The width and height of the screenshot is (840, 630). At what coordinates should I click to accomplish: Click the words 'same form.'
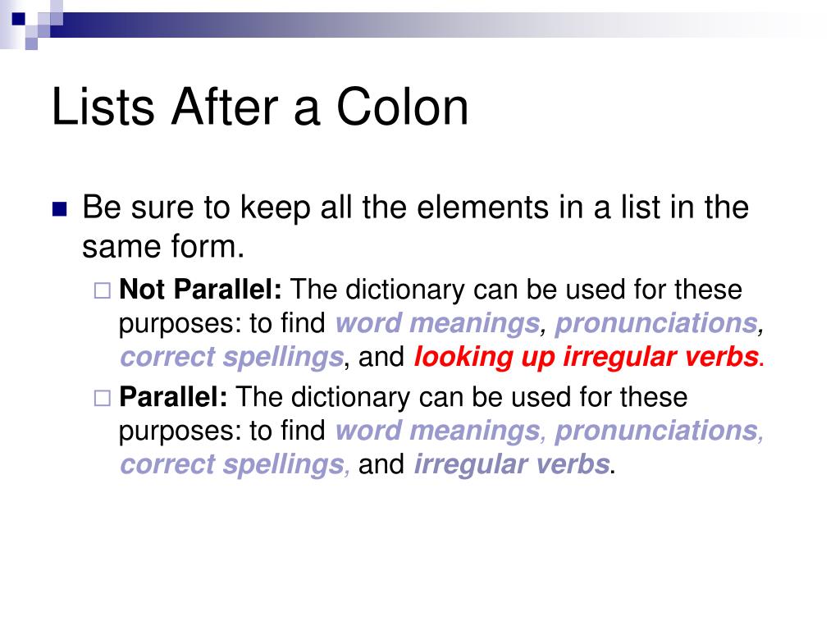point(163,246)
